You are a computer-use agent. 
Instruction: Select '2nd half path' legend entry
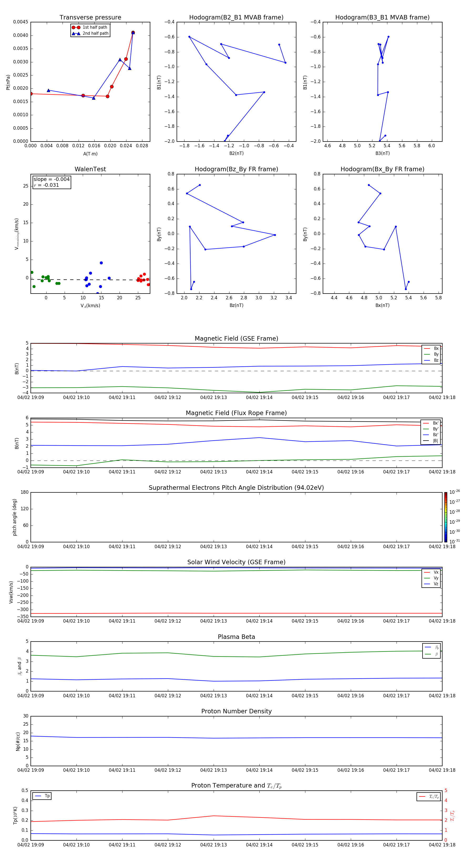(90, 33)
